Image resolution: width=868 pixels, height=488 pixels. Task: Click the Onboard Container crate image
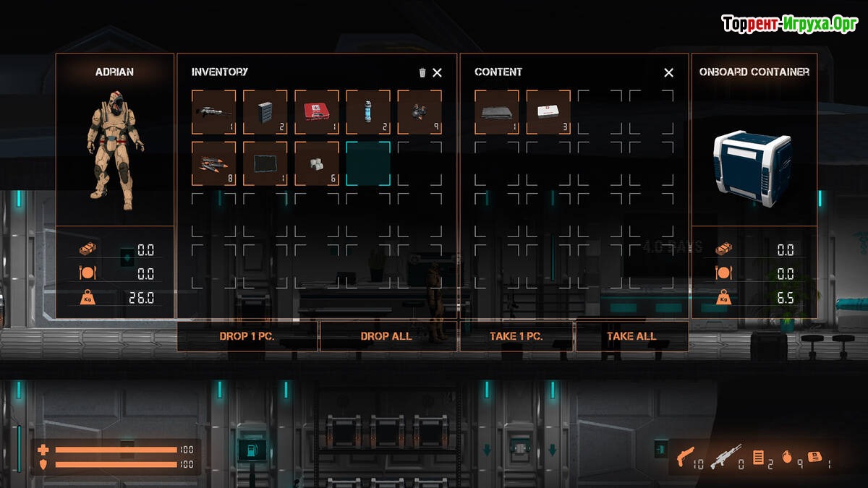(x=754, y=167)
